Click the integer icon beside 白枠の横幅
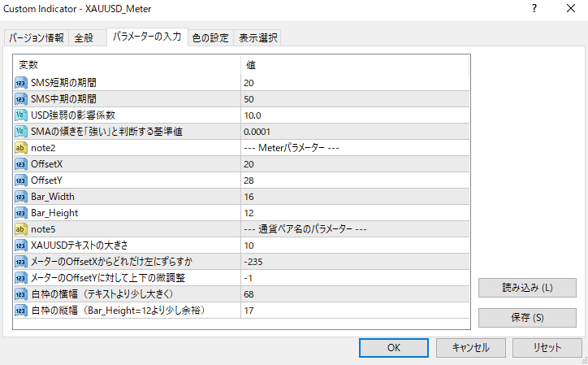This screenshot has height=365, width=588. click(20, 294)
